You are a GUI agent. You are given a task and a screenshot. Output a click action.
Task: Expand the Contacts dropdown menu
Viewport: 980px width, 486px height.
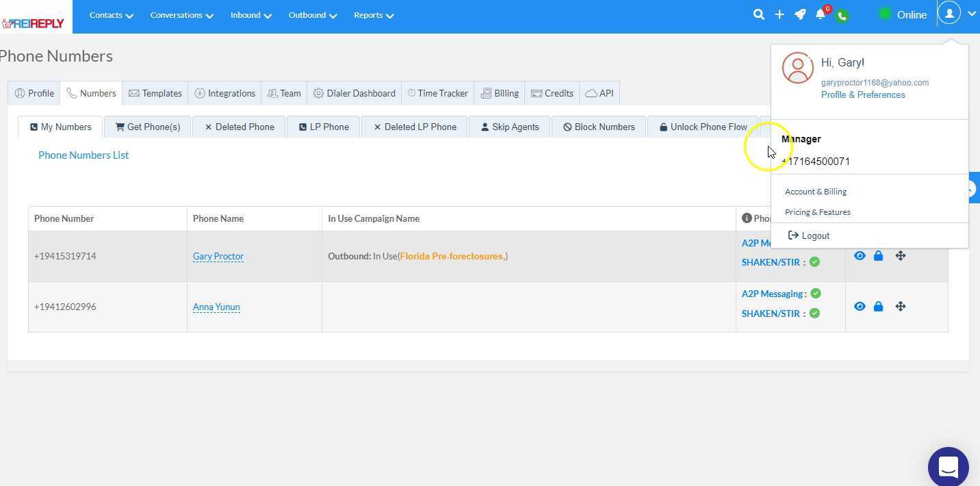point(111,14)
